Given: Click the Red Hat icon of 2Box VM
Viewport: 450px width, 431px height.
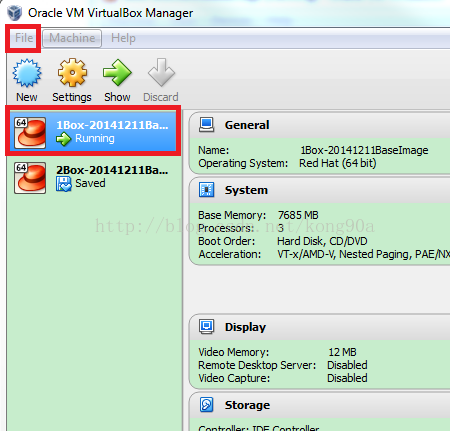Looking at the screenshot, I should (30, 178).
